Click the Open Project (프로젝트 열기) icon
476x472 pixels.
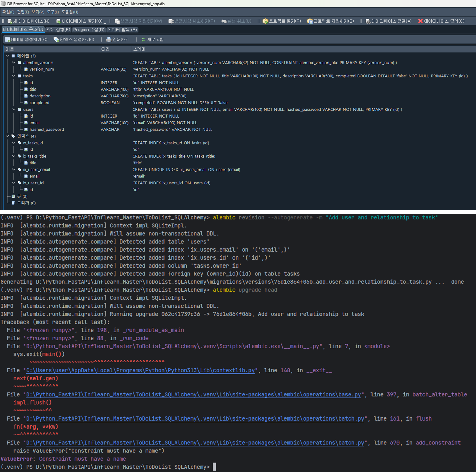(x=265, y=21)
